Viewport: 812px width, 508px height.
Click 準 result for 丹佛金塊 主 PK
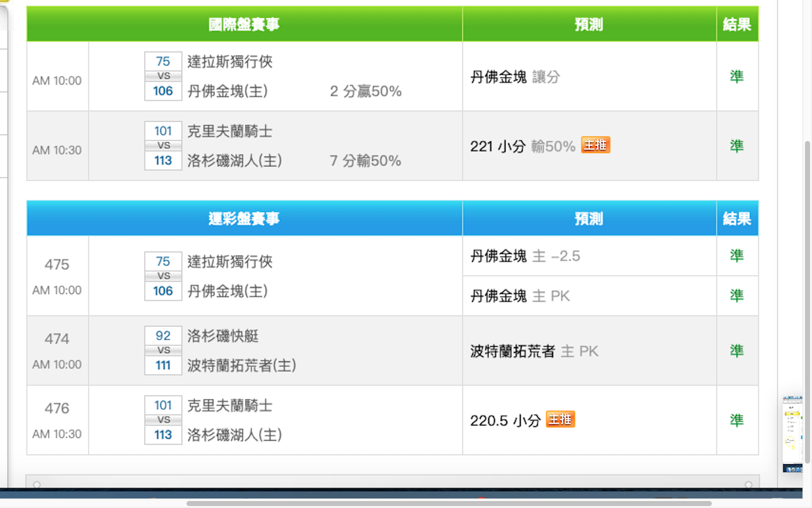click(737, 295)
